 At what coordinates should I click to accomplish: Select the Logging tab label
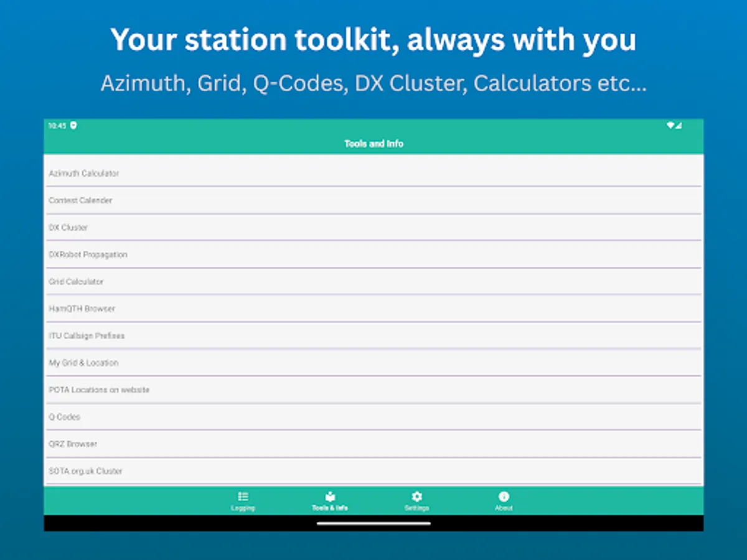tap(243, 508)
